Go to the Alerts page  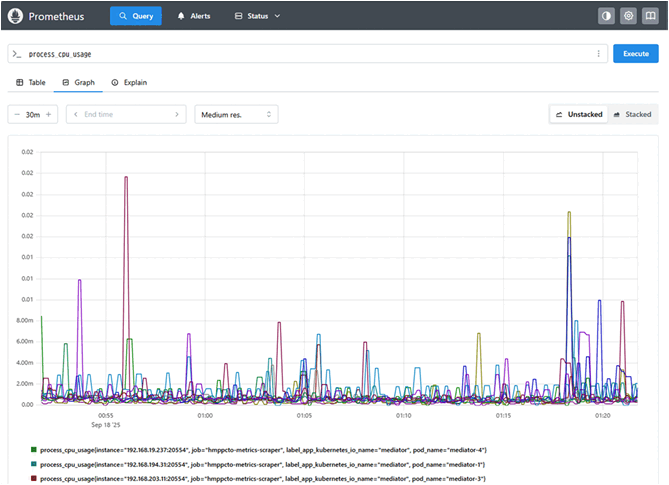195,16
